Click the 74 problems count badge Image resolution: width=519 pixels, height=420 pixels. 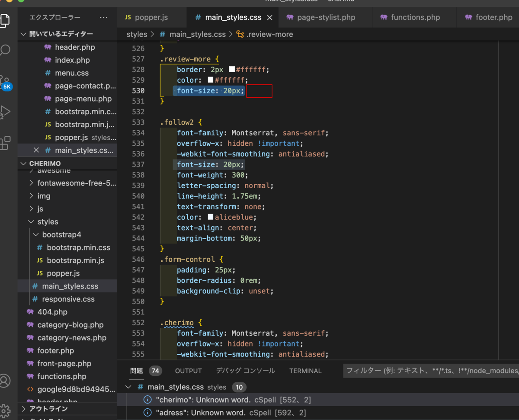[155, 371]
